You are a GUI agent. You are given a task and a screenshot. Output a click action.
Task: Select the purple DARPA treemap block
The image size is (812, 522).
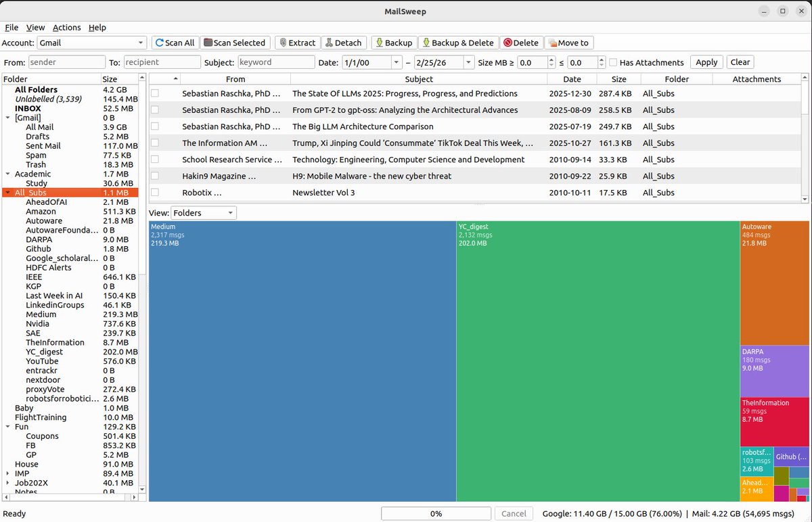(775, 371)
